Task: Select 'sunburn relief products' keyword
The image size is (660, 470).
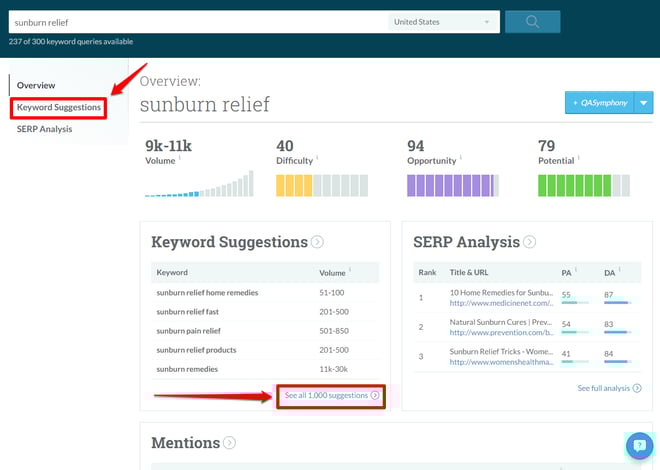Action: [196, 350]
